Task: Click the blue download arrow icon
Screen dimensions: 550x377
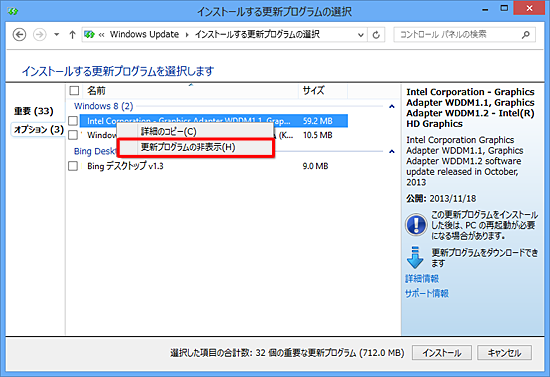Action: click(x=415, y=257)
